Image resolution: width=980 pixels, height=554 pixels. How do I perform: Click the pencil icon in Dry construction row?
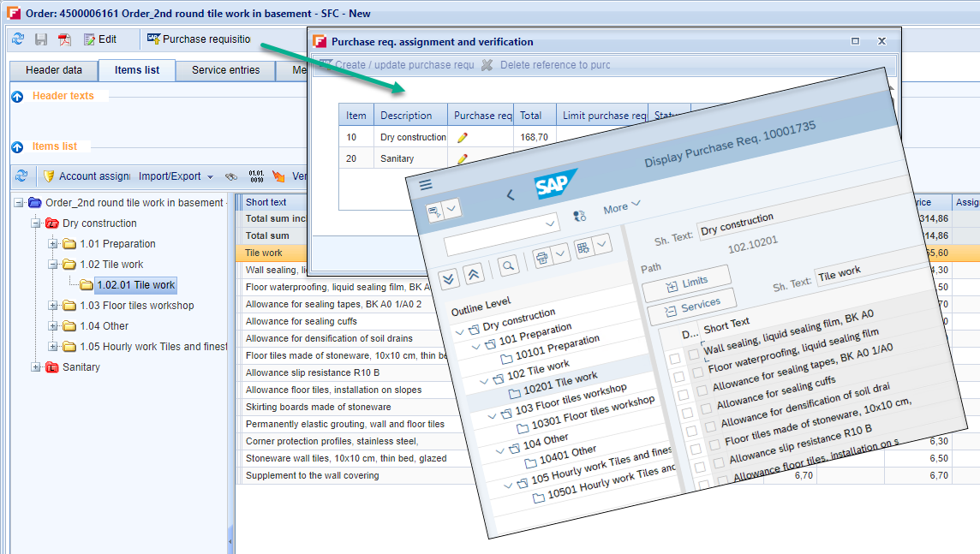click(x=463, y=137)
